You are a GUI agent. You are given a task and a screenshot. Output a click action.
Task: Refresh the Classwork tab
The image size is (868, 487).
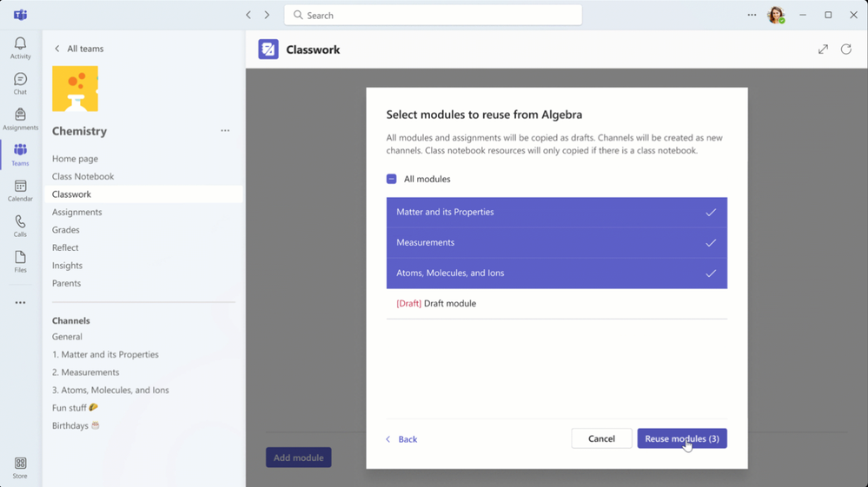pyautogui.click(x=846, y=49)
